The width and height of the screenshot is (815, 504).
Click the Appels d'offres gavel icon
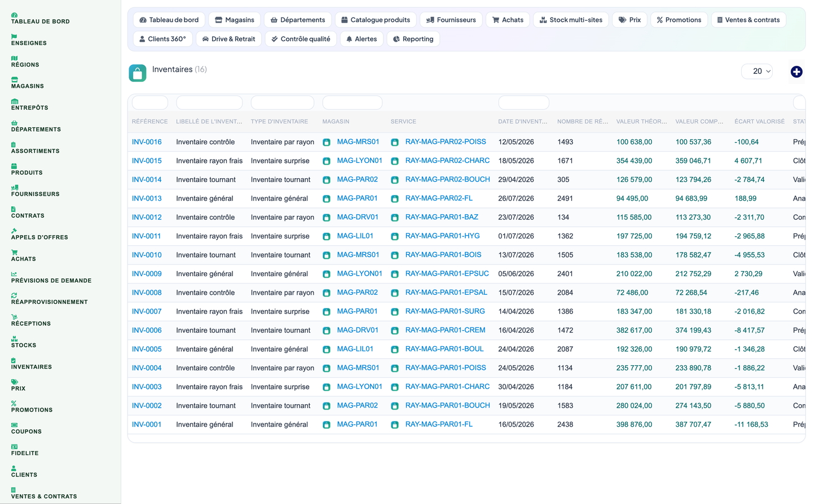14,231
